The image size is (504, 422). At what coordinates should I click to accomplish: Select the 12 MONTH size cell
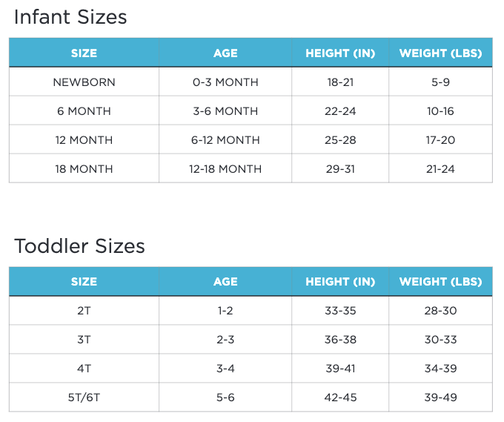tap(84, 140)
